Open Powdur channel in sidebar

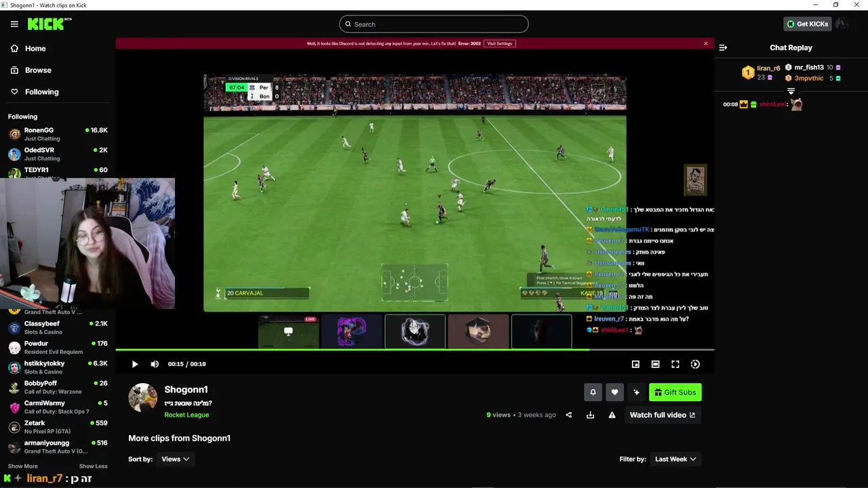pos(58,347)
